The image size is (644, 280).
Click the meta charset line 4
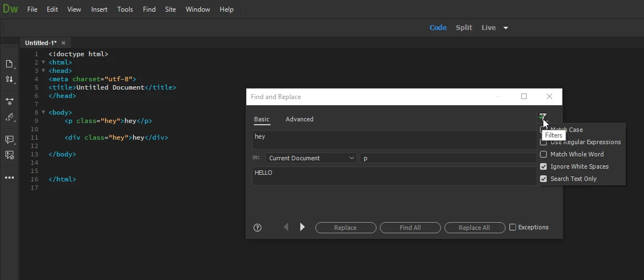click(x=92, y=79)
